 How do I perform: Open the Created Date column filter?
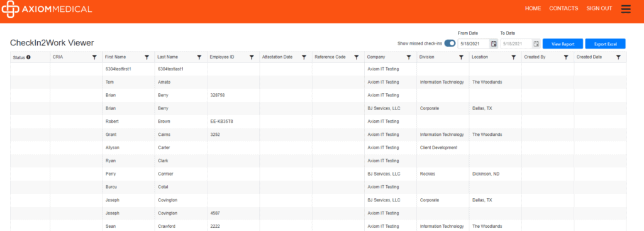619,57
